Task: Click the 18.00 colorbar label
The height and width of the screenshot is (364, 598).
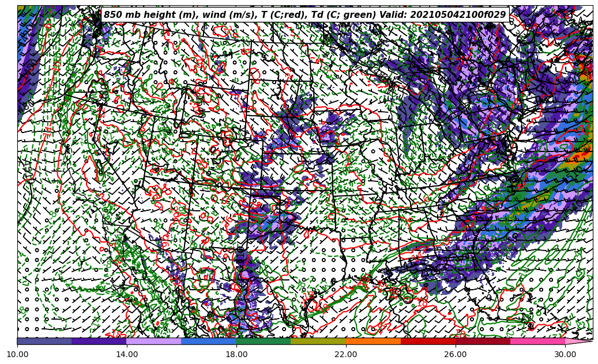Action: (x=236, y=354)
